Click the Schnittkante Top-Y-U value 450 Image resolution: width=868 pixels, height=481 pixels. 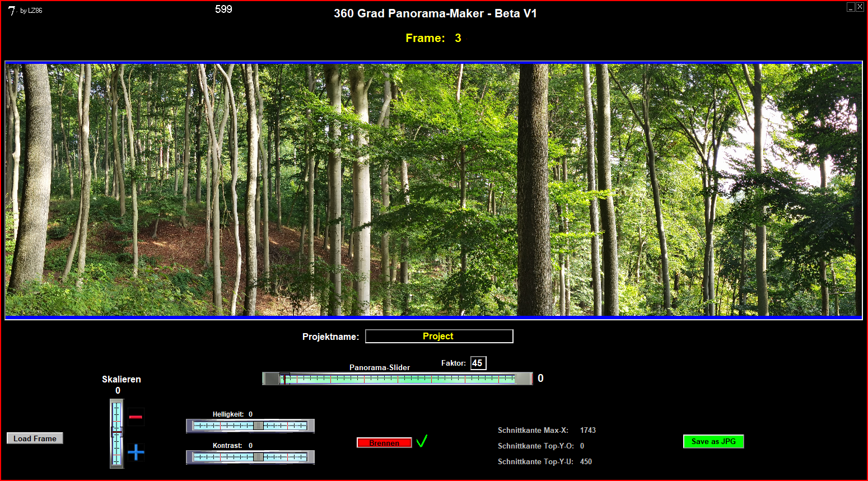tap(586, 461)
